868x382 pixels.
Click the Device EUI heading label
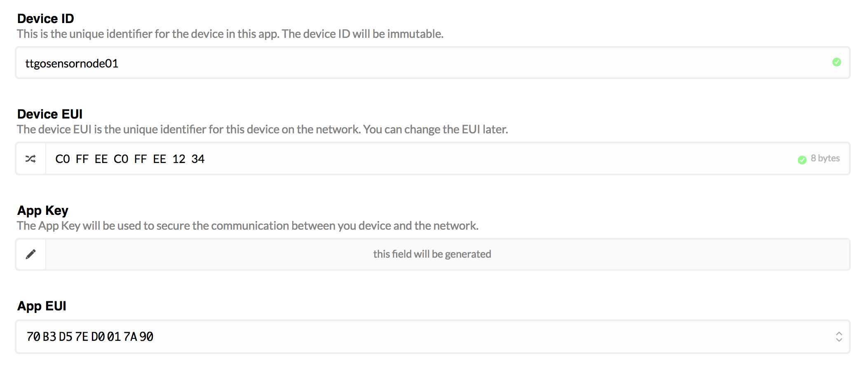pos(50,114)
